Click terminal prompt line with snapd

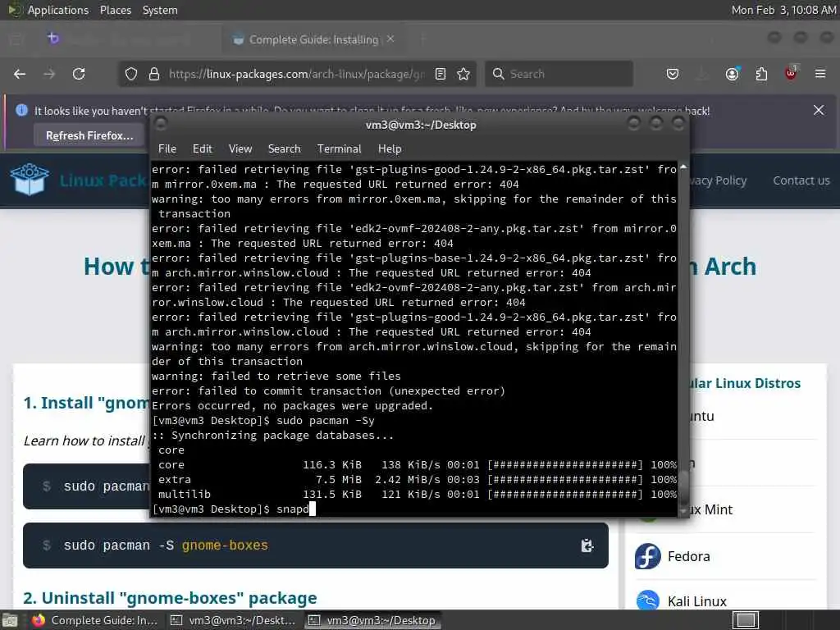[x=234, y=509]
